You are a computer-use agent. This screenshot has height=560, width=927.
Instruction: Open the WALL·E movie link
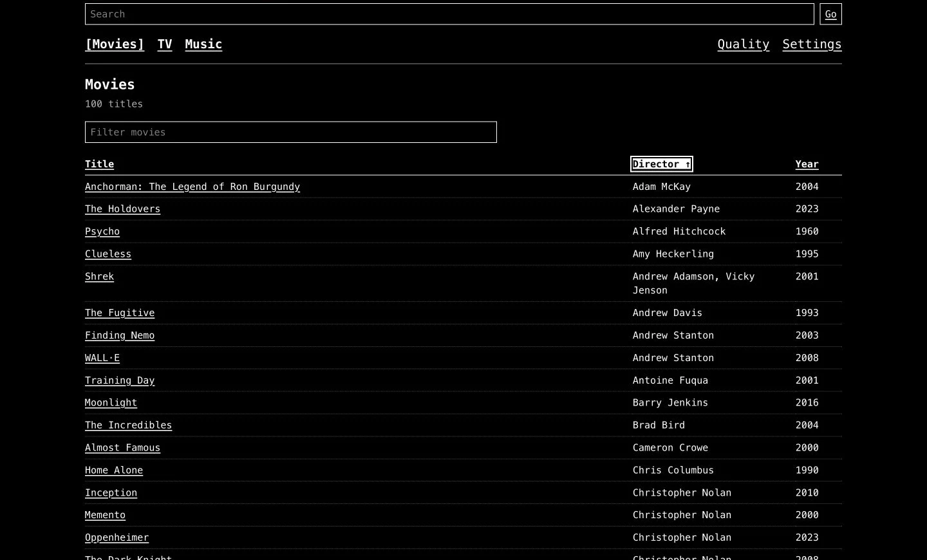[x=102, y=358]
